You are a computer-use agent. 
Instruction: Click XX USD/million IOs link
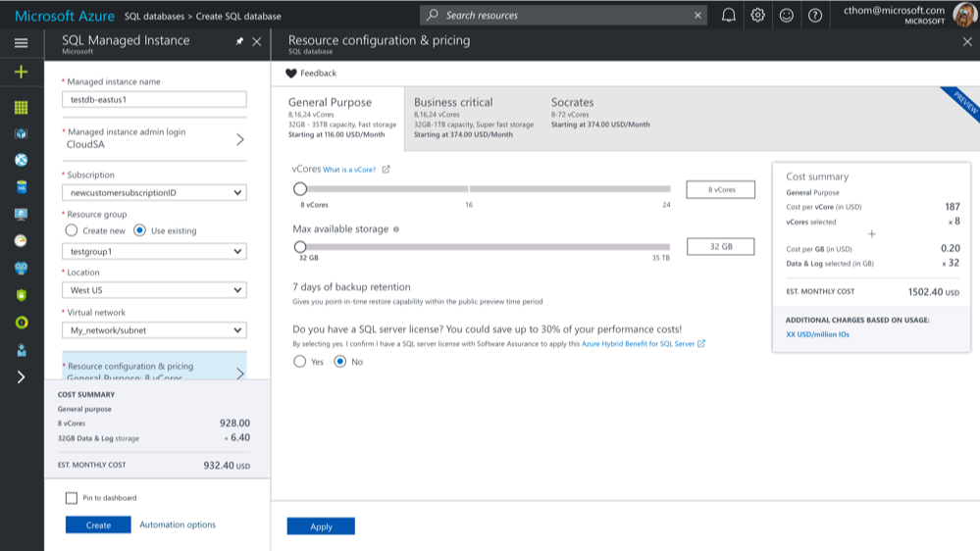coord(817,334)
